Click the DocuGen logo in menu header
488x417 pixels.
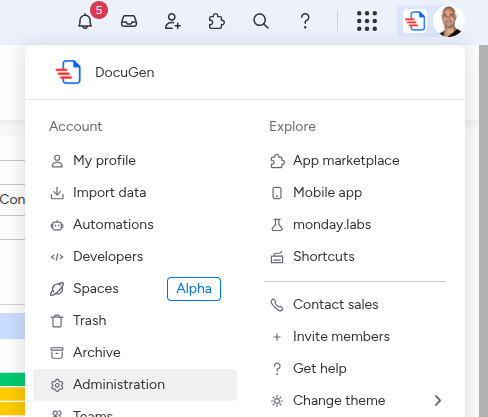pyautogui.click(x=68, y=72)
